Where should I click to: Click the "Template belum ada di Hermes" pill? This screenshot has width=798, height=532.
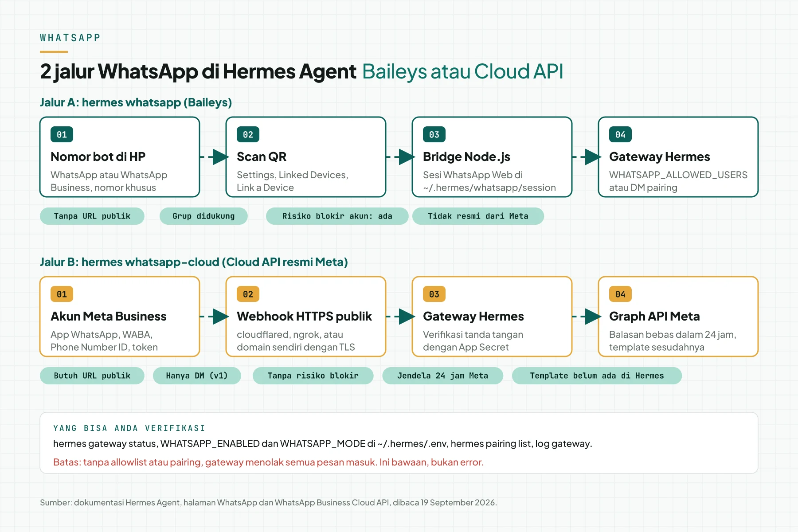(x=597, y=376)
